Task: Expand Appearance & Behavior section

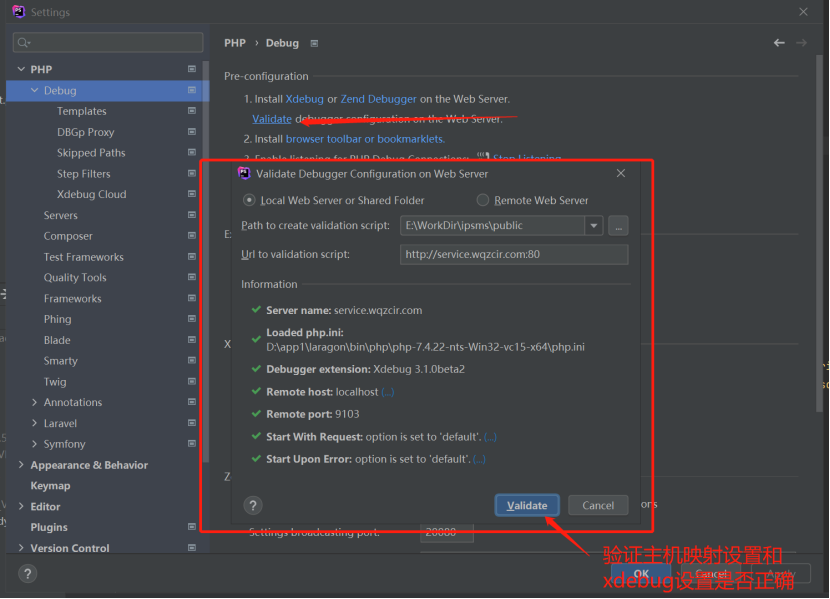Action: (x=21, y=464)
